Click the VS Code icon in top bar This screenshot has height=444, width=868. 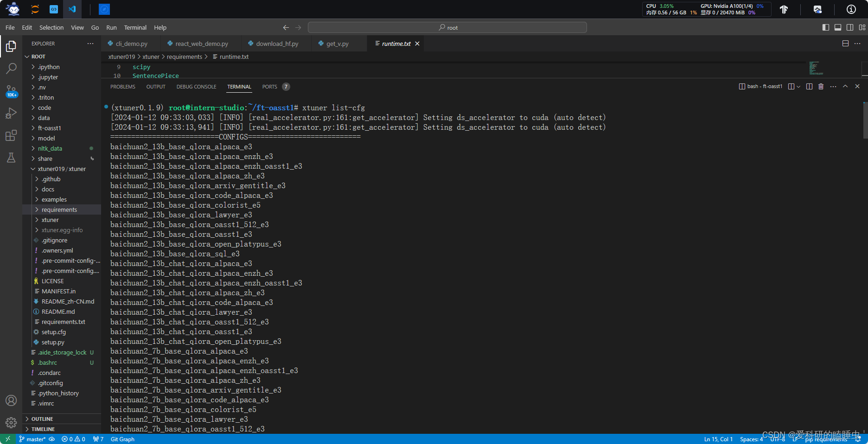(72, 9)
